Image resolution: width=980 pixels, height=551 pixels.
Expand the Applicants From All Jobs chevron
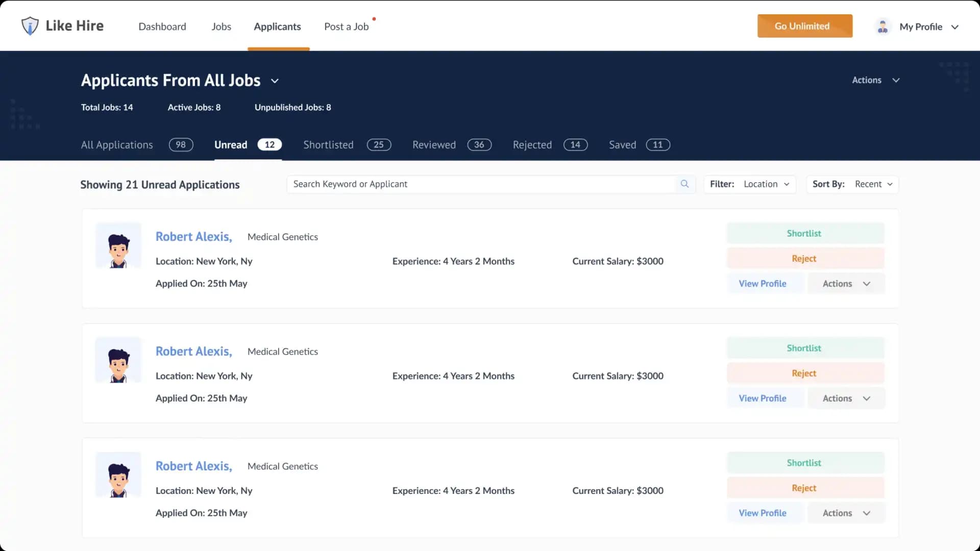tap(275, 81)
